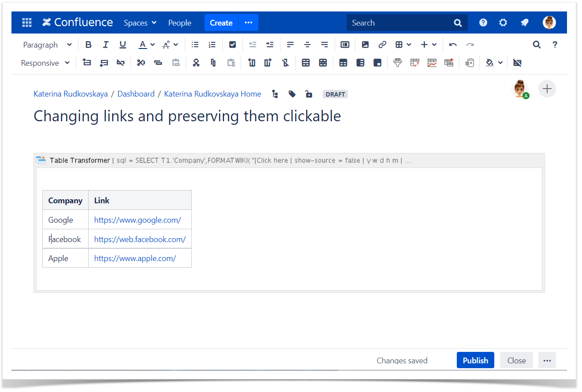Open page labels tag icon
Image resolution: width=582 pixels, height=392 pixels.
(x=292, y=94)
